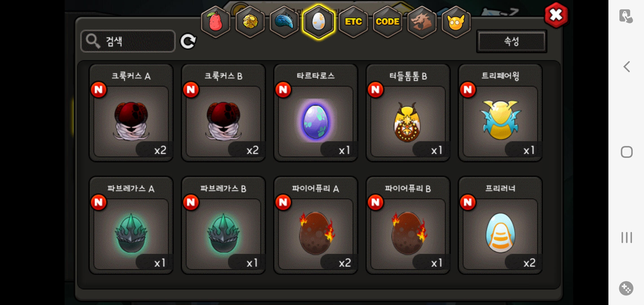Viewport: 644px width, 305px height.
Task: Select the 프리러너 light blue egg
Action: [500, 225]
